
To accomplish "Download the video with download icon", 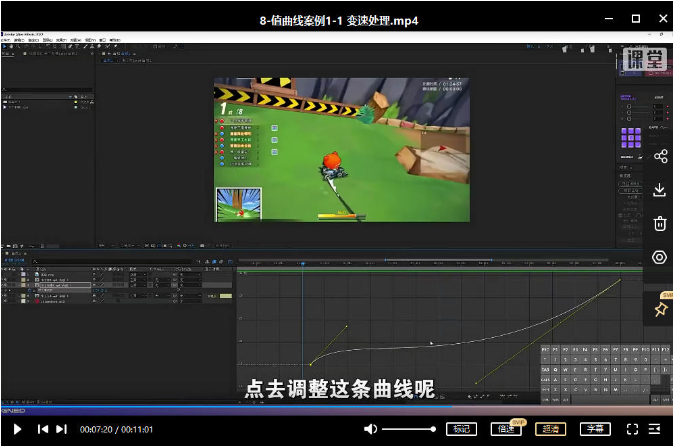I will (x=660, y=190).
